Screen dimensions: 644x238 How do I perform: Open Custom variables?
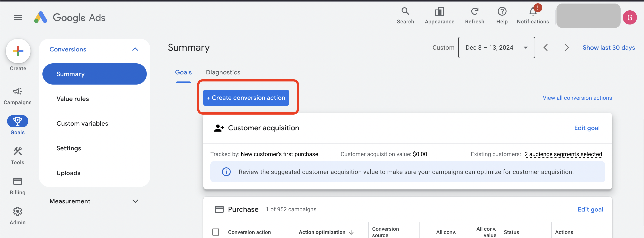tap(82, 123)
